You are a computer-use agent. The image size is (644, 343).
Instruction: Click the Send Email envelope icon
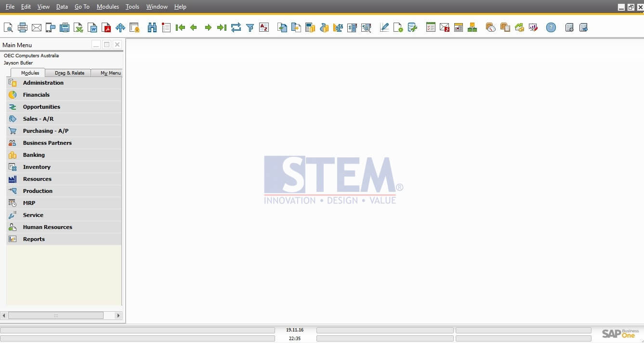pos(37,27)
